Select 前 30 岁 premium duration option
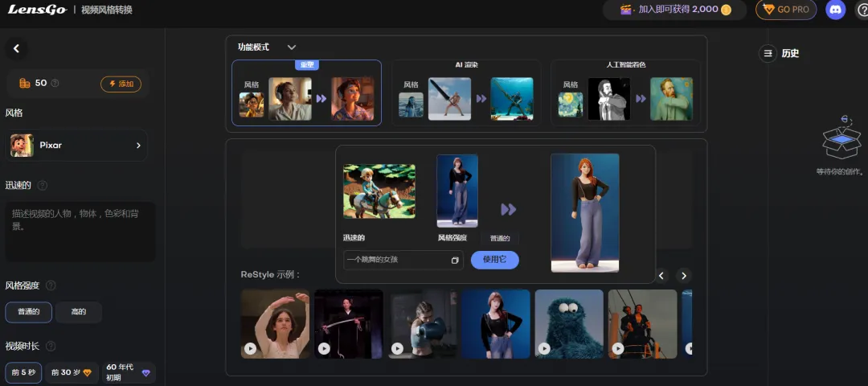This screenshot has width=868, height=386. click(x=72, y=372)
